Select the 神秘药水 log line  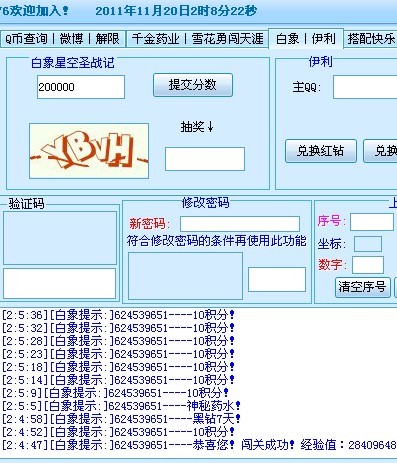121,406
